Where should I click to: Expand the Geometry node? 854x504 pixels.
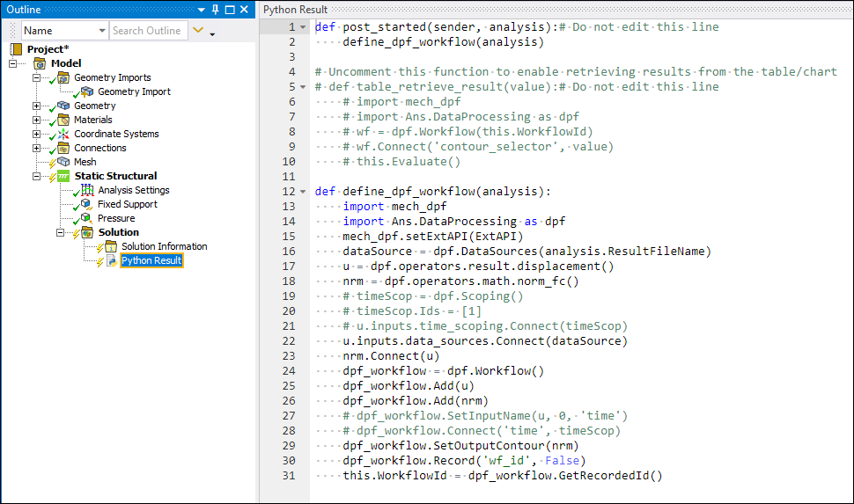pos(36,106)
